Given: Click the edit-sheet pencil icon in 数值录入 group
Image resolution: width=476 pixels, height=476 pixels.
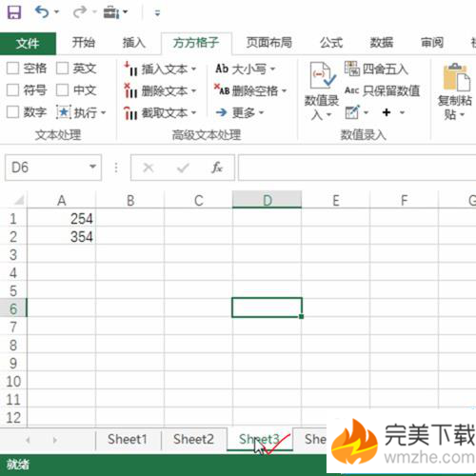Looking at the screenshot, I should 352,112.
